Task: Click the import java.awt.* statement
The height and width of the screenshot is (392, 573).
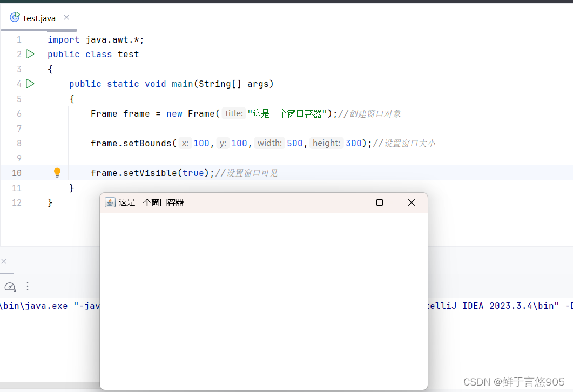Action: (96, 39)
